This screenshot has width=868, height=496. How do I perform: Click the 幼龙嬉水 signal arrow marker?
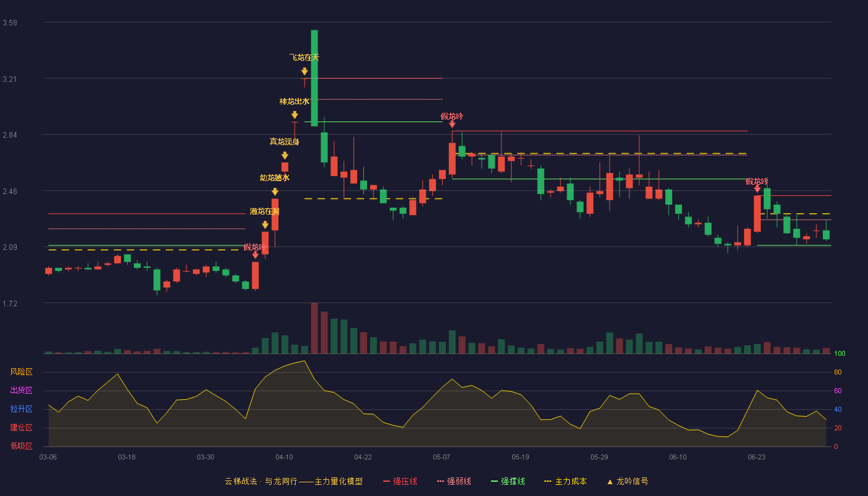tap(275, 192)
